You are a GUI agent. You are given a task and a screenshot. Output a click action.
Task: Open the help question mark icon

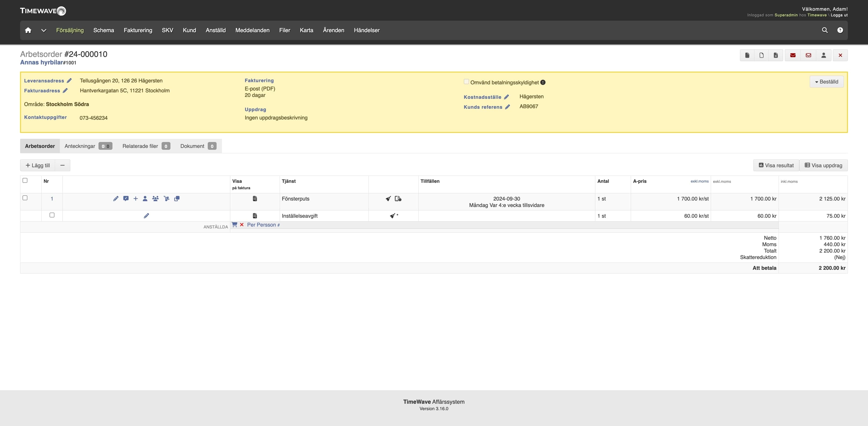[840, 30]
